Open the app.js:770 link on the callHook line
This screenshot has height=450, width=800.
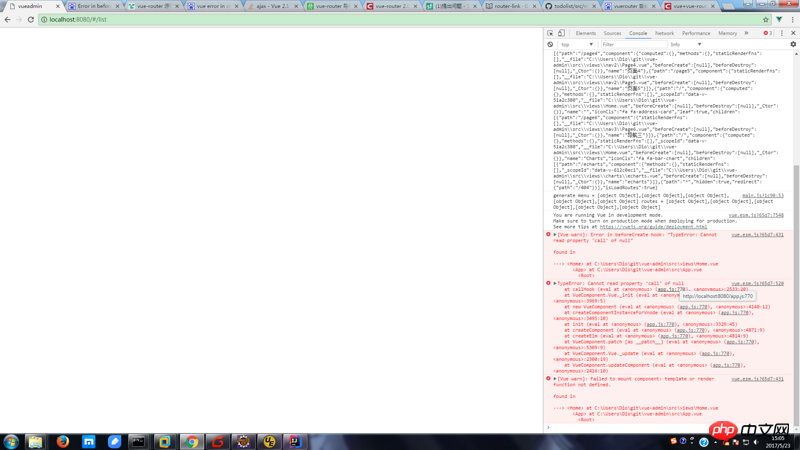(671, 289)
